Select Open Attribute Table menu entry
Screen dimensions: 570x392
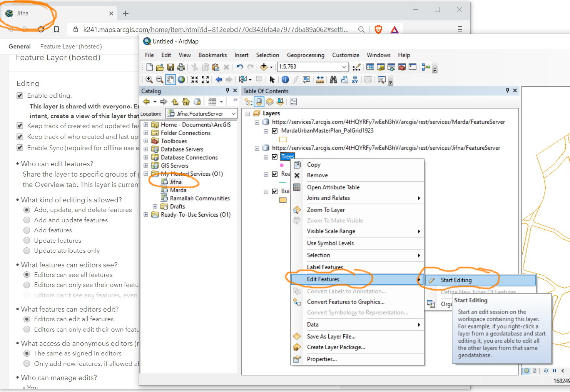tap(333, 187)
